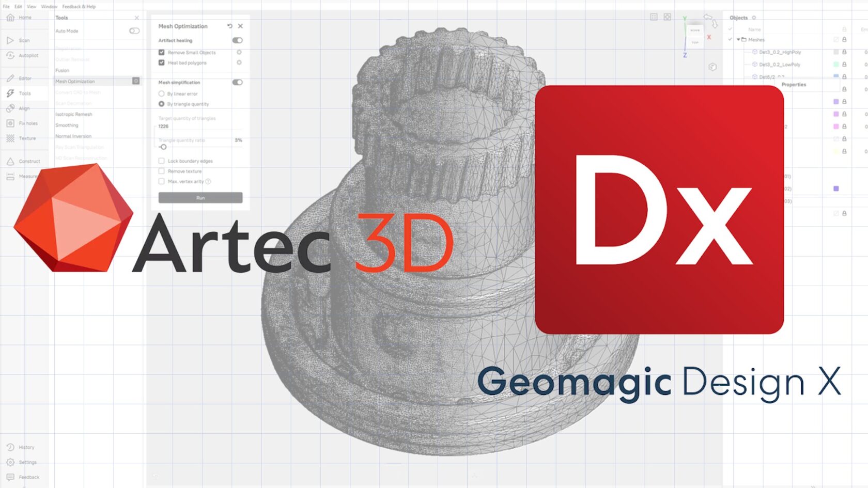Open the Window menu
This screenshot has width=868, height=488.
pos(50,7)
